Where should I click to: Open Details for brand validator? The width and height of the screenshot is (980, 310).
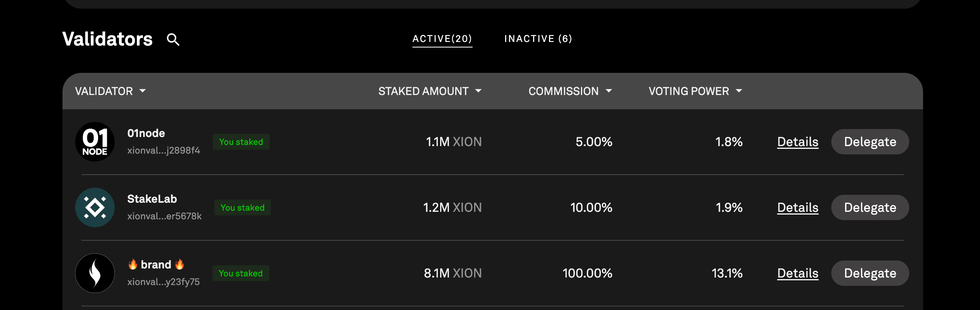[798, 273]
